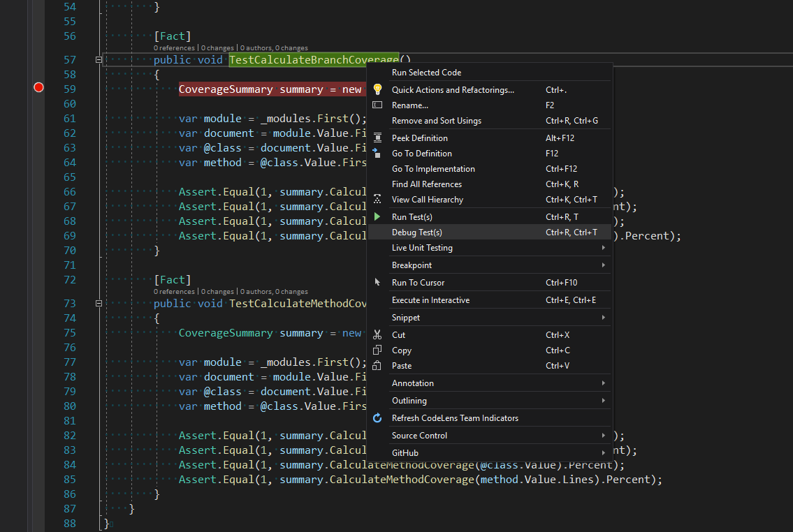793x532 pixels.
Task: Click the Refresh CodeLens Team Indicators icon
Action: point(377,418)
